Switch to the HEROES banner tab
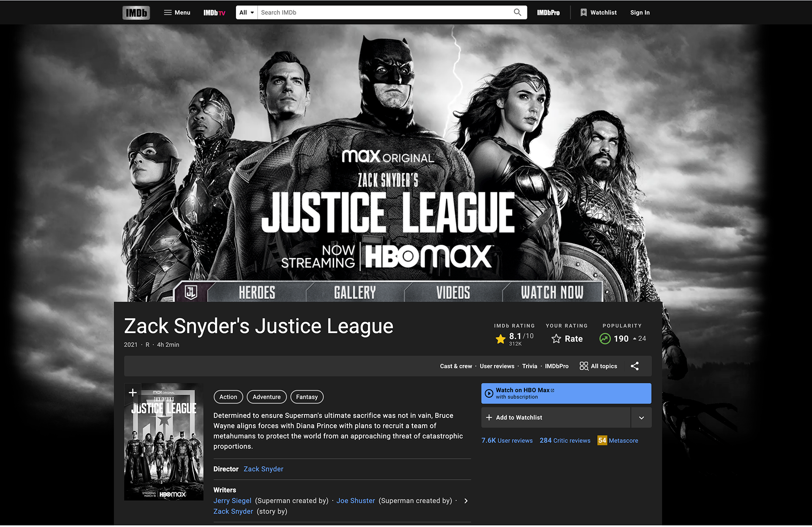812x527 pixels. click(257, 292)
